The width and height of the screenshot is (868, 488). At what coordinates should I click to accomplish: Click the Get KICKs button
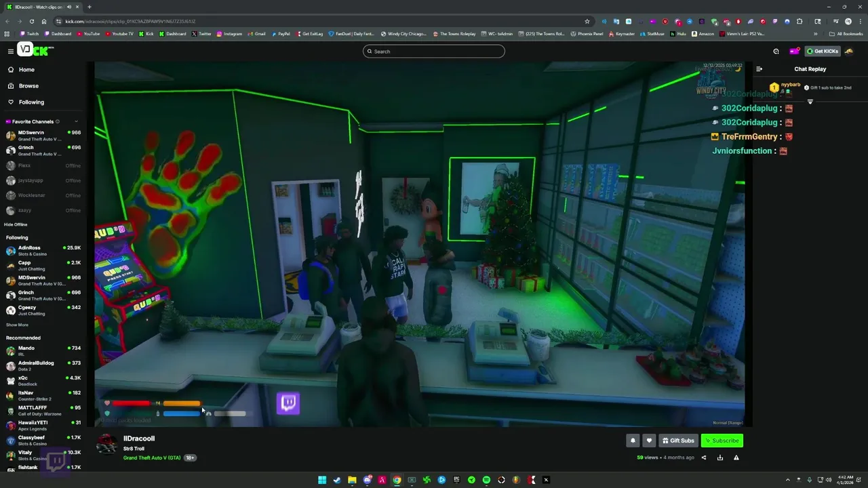click(x=822, y=52)
